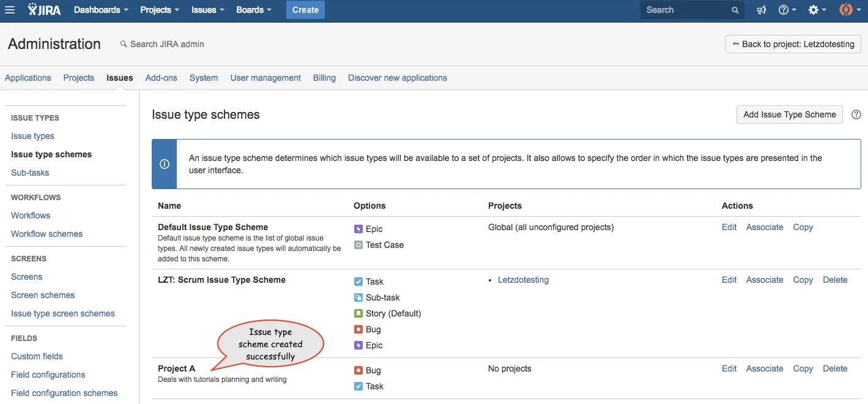Switch to the Add-ons admin tab
Screen dimensions: 868x404
pos(161,78)
